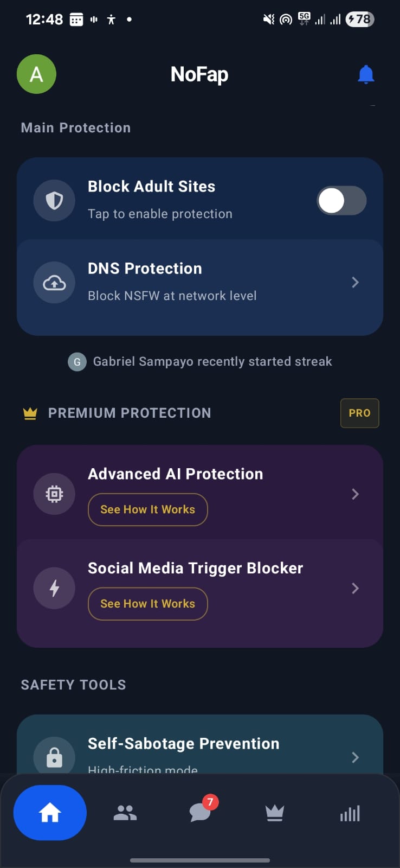The image size is (400, 868).
Task: Expand Self-Sabotage Prevention with the chevron
Action: [355, 757]
